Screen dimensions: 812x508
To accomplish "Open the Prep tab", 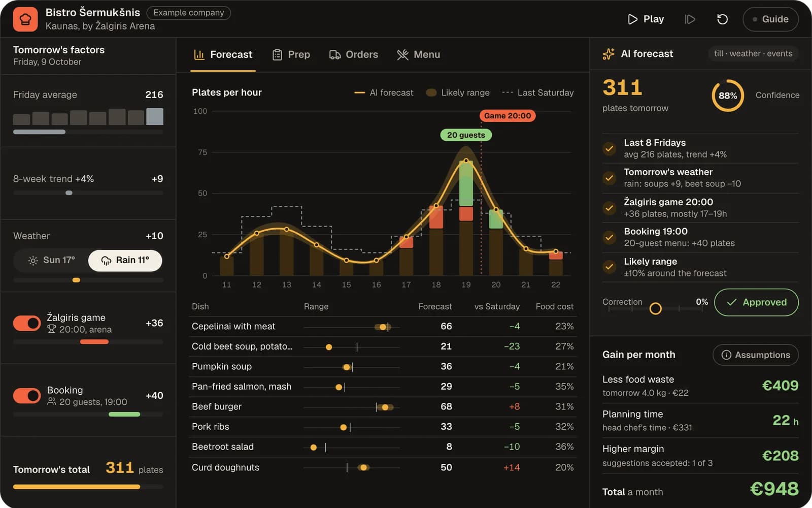I will (291, 54).
